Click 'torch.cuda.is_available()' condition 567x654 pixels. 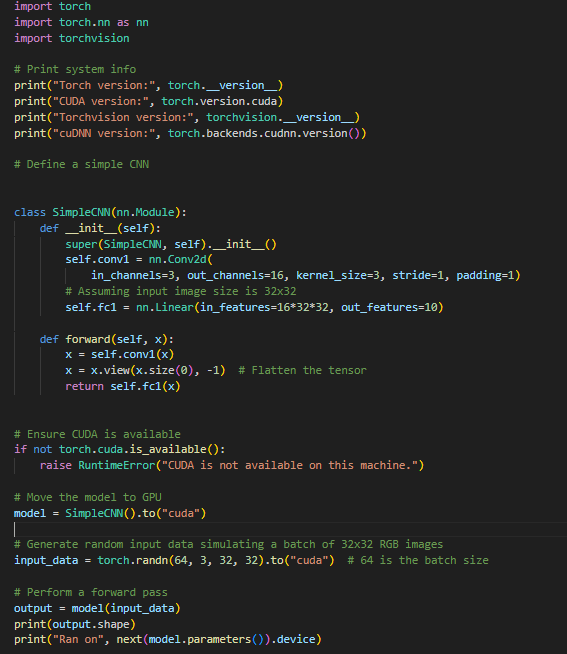(x=139, y=450)
